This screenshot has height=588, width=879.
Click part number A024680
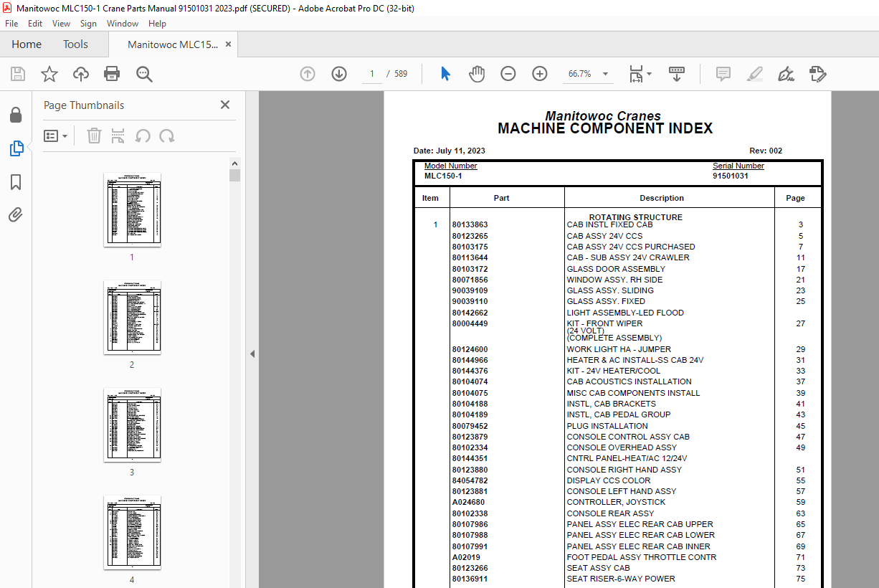(x=470, y=503)
